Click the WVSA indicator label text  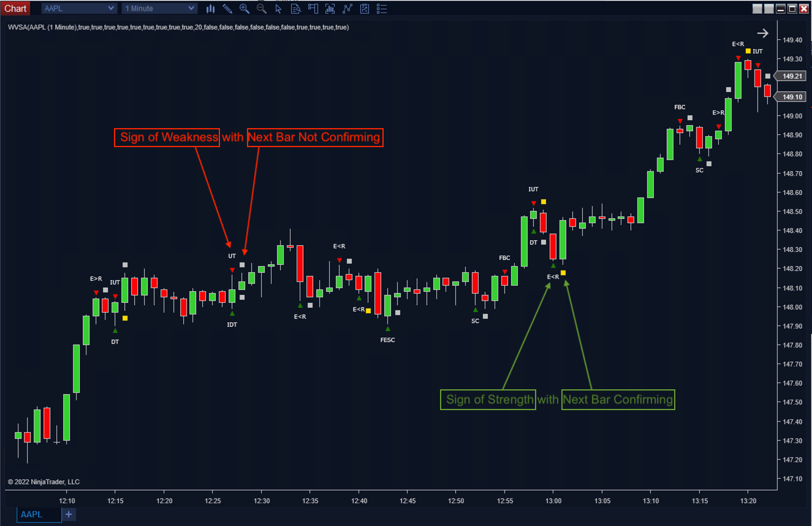pos(178,28)
